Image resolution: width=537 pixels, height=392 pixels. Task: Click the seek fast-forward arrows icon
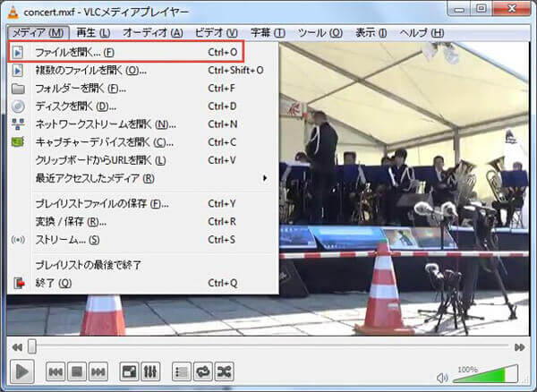pos(519,347)
